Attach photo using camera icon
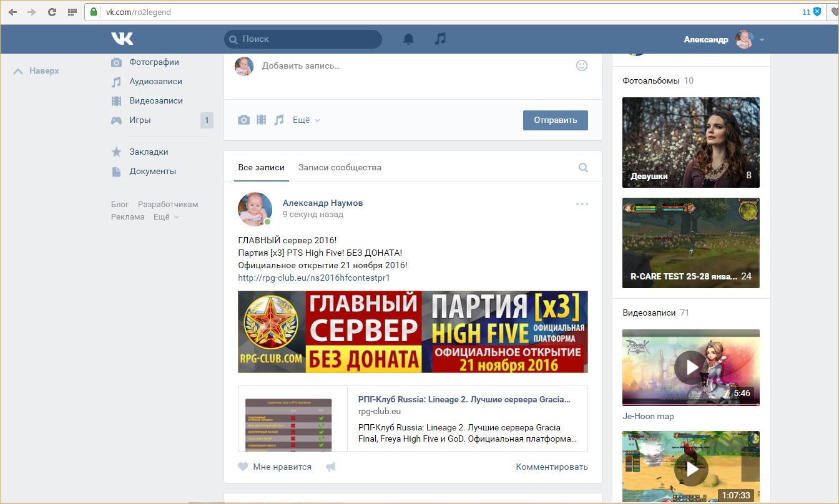 (x=243, y=120)
